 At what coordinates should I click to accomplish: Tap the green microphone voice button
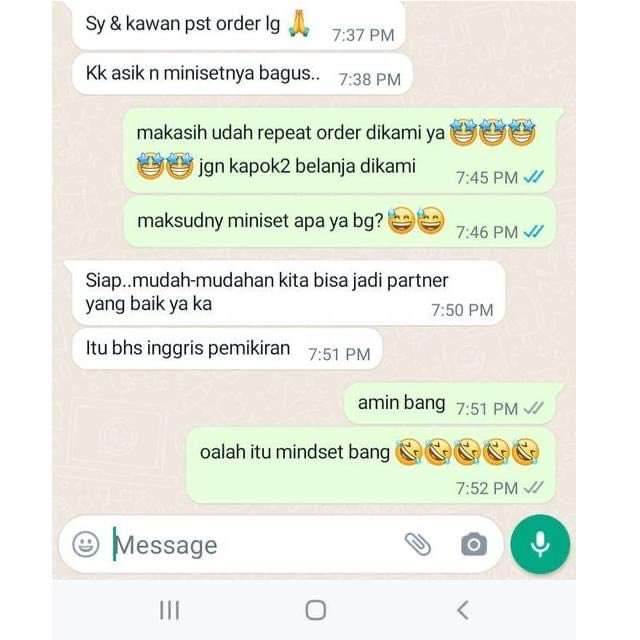[540, 544]
